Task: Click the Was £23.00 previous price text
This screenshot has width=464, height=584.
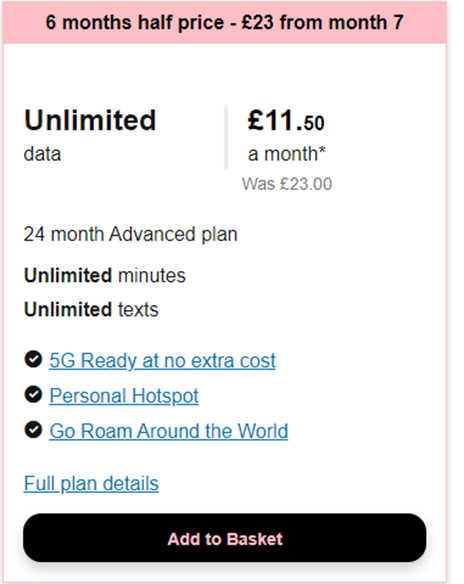Action: pos(287,184)
